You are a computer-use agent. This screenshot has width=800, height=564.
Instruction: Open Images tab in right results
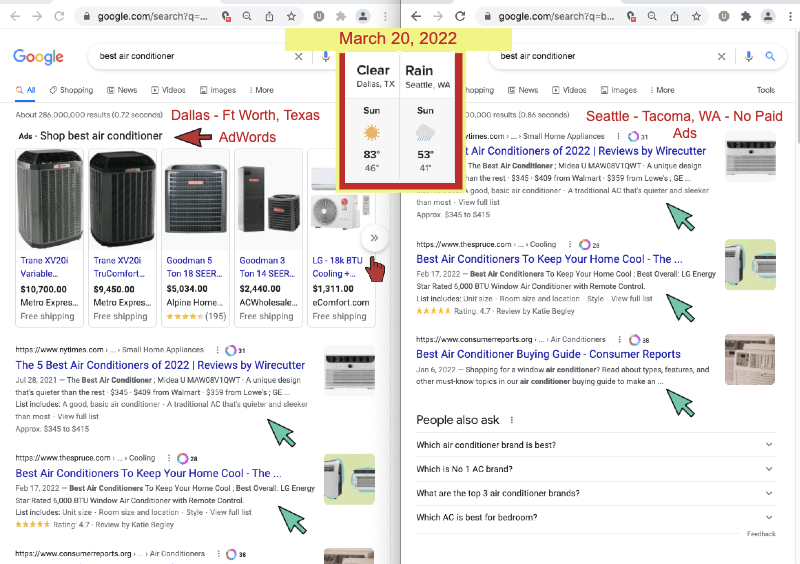point(619,90)
